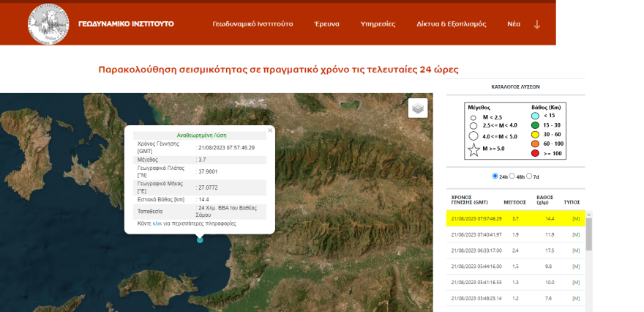644x312 pixels.
Task: Click the magnitude value 3.7 in the popup
Action: 202,160
